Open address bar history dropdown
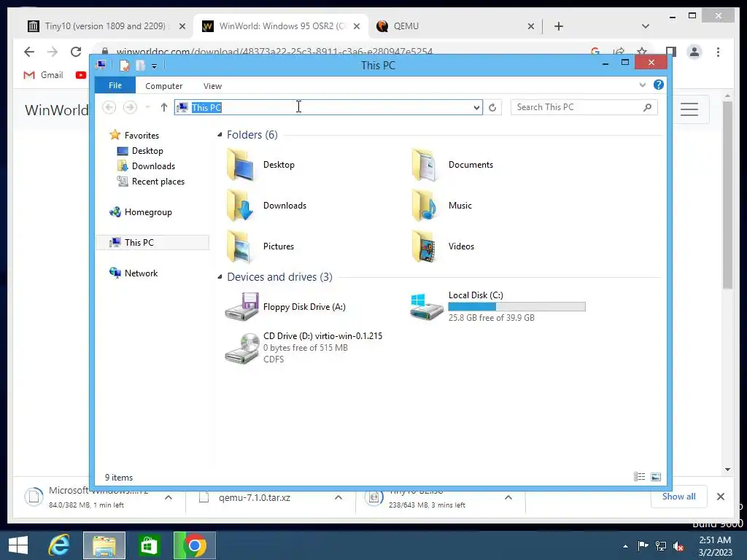The image size is (747, 560). [x=476, y=108]
